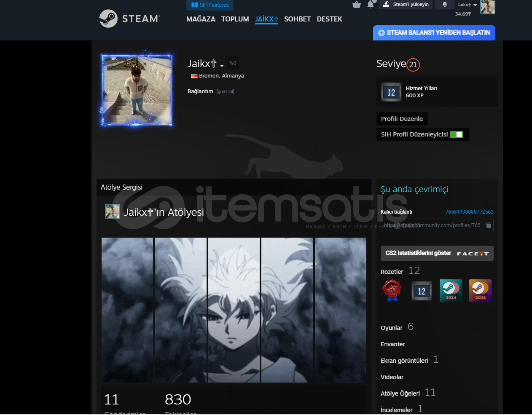Screen dimensions: 532x415
Task: Click the Steam 2023 badge
Action: click(481, 290)
